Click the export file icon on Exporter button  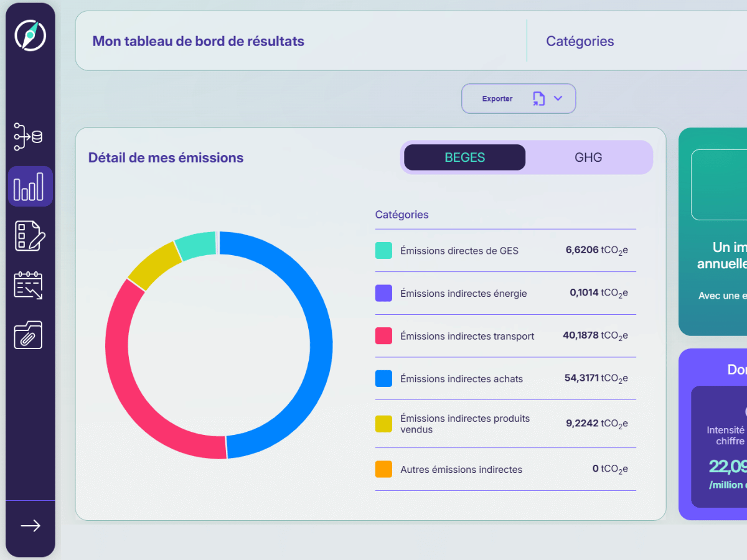539,98
